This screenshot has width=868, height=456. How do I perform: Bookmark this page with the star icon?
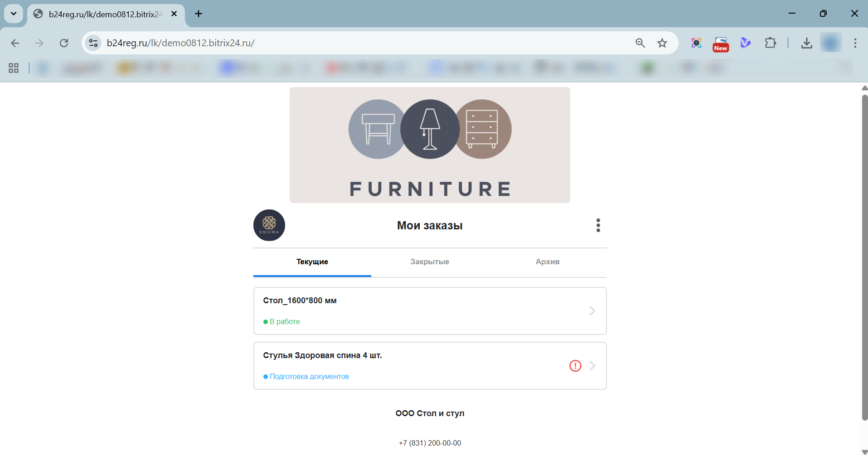(x=662, y=43)
